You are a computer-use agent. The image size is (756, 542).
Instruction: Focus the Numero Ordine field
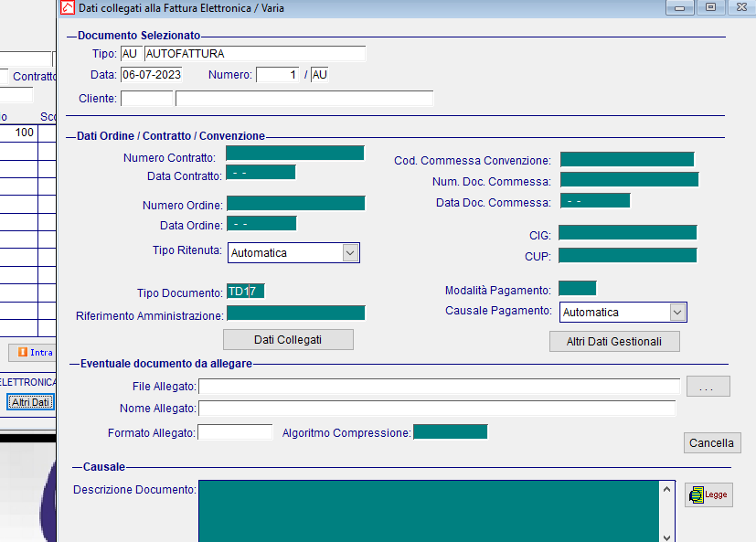click(x=296, y=203)
